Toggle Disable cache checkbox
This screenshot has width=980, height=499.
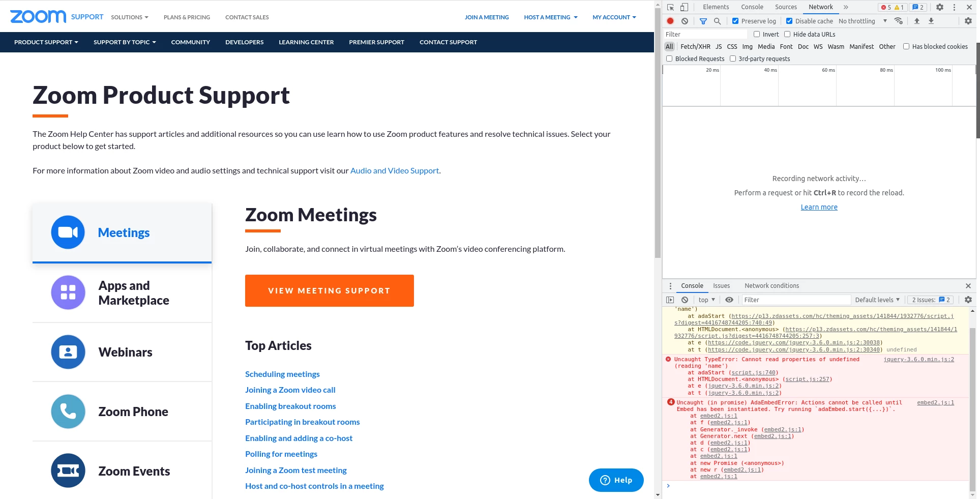(x=789, y=21)
